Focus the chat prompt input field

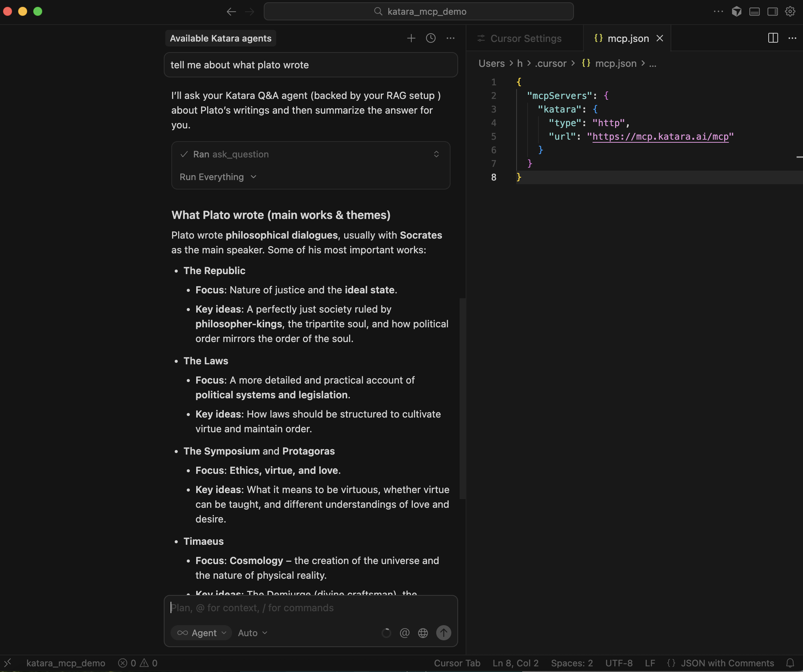[310, 608]
